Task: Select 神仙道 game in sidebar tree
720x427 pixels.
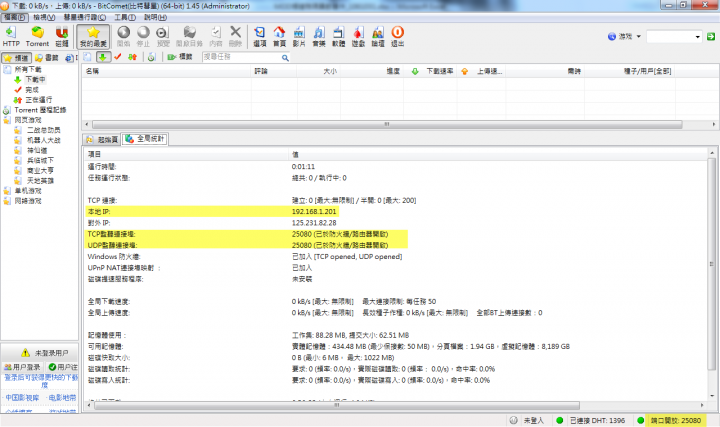Action: (37, 150)
